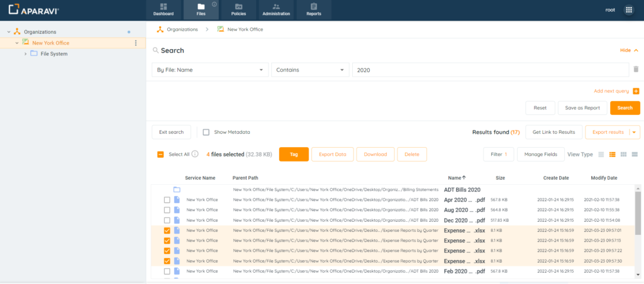Click Save as Report button

pyautogui.click(x=582, y=107)
